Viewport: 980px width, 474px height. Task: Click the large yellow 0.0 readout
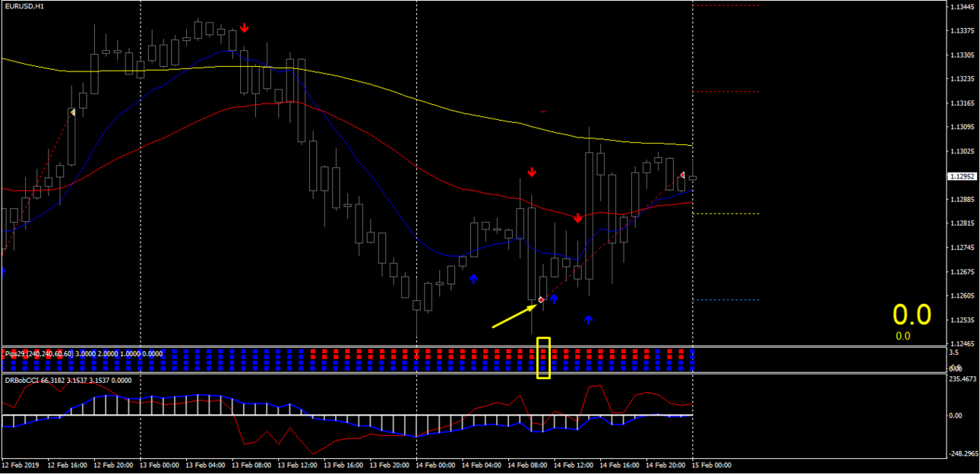tap(912, 314)
